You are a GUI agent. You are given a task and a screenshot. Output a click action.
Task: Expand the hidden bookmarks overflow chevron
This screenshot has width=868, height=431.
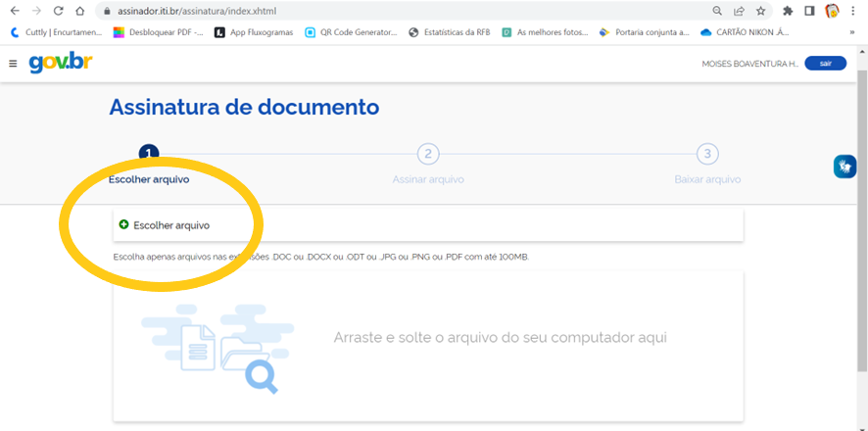click(851, 32)
